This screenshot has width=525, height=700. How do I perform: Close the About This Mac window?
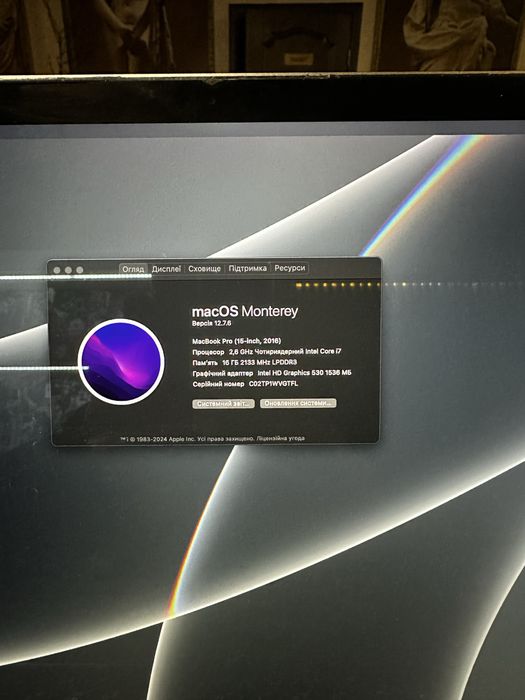point(57,270)
